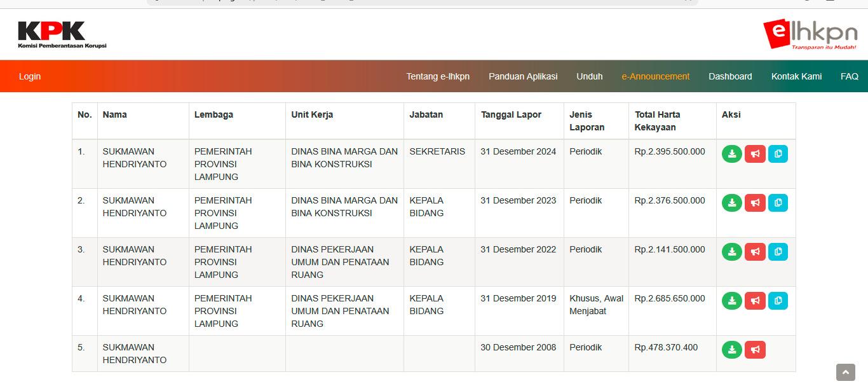Open the Unduh menu item
Image resolution: width=868 pixels, height=386 pixels.
(x=590, y=76)
